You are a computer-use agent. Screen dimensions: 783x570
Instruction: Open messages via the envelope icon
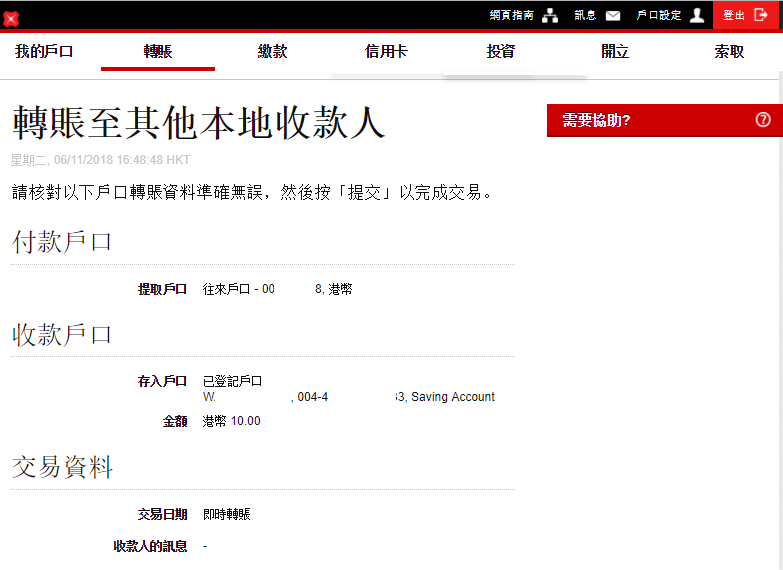tap(613, 16)
